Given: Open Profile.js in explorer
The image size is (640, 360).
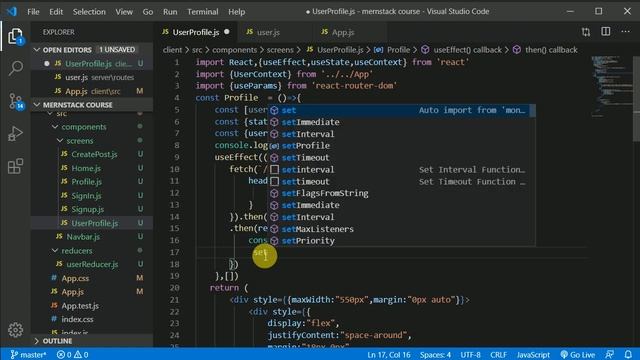Looking at the screenshot, I should coord(87,182).
